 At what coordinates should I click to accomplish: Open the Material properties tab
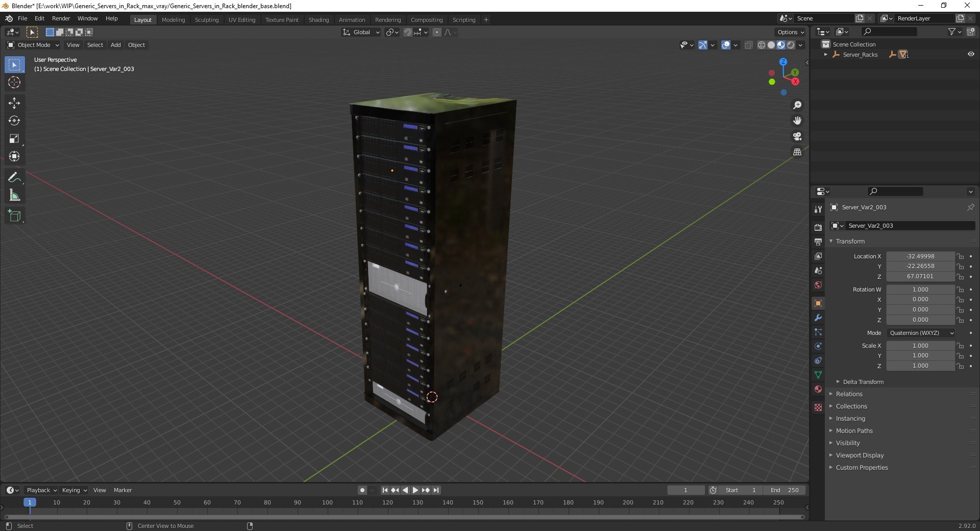tap(818, 389)
